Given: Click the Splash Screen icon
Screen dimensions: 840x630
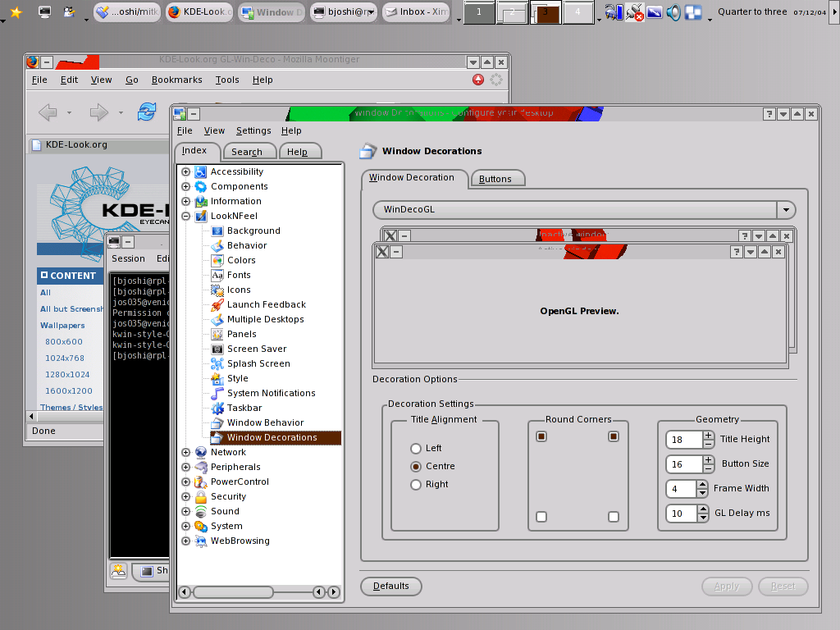Looking at the screenshot, I should (x=217, y=363).
